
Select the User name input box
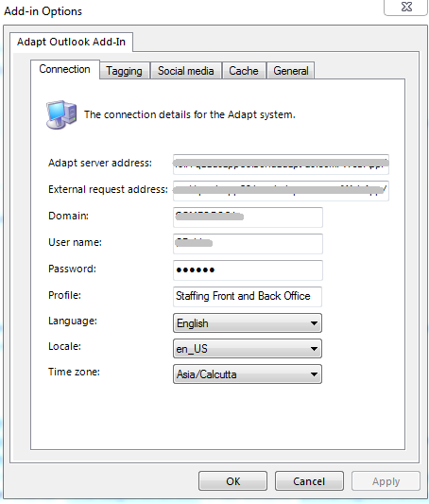[248, 244]
